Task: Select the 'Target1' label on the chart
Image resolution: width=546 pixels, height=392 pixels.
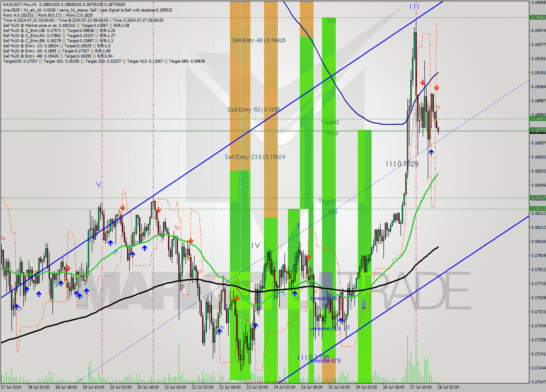Action: [328, 201]
